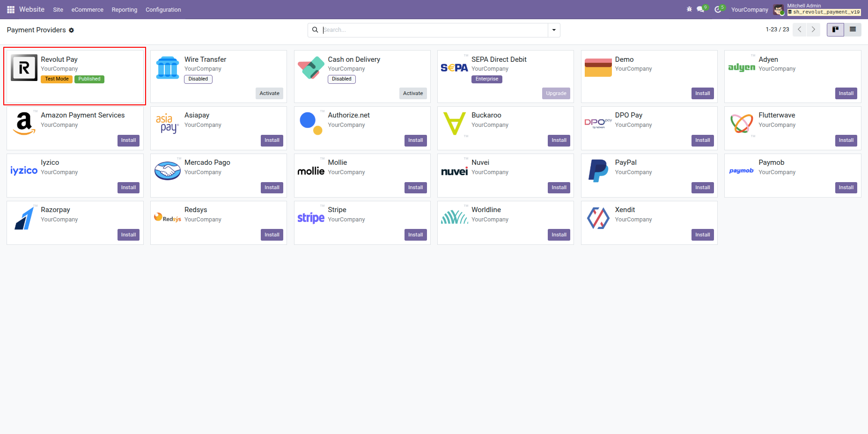The width and height of the screenshot is (868, 434).
Task: Install the Amazon Payment Services provider
Action: pos(128,140)
